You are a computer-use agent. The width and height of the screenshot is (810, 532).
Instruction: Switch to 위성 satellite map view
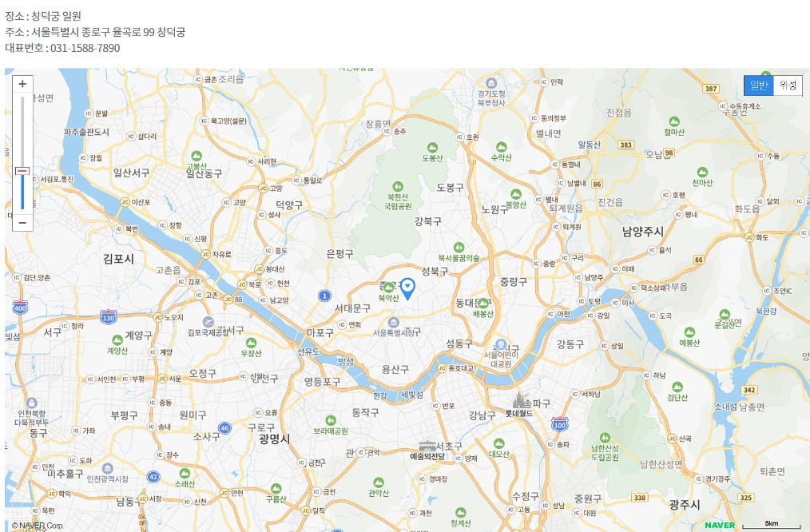click(786, 85)
